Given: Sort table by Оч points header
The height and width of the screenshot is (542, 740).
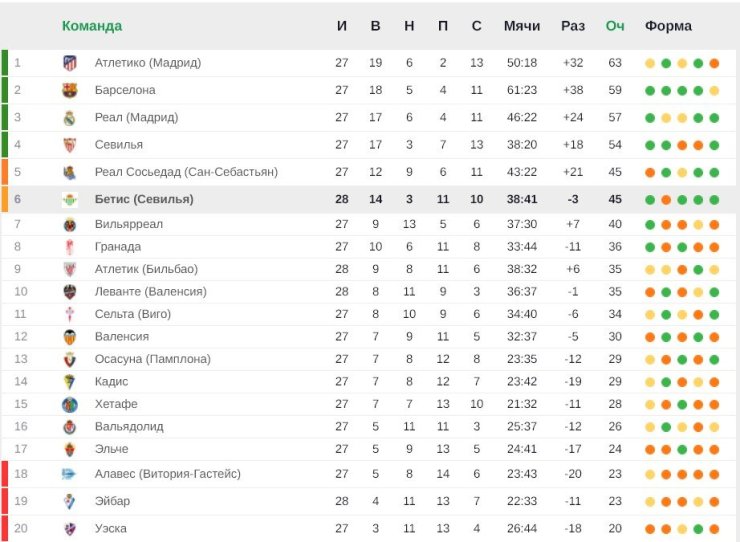Looking at the screenshot, I should tap(615, 26).
